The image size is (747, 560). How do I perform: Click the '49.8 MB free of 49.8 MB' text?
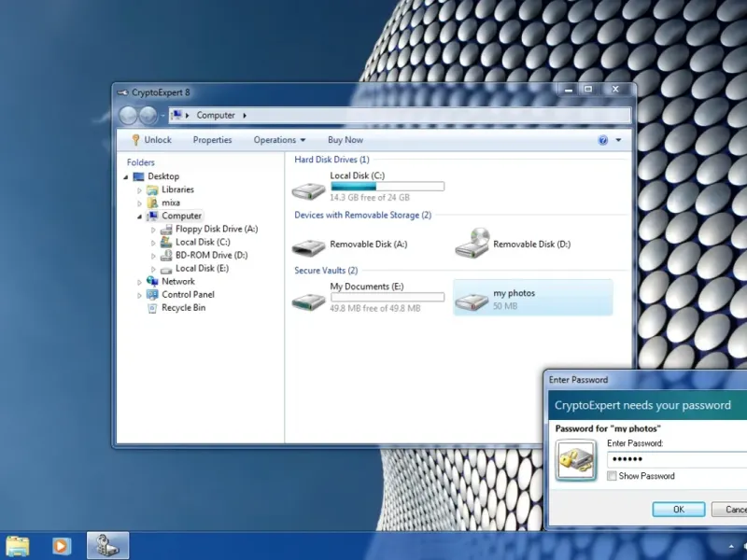point(375,309)
